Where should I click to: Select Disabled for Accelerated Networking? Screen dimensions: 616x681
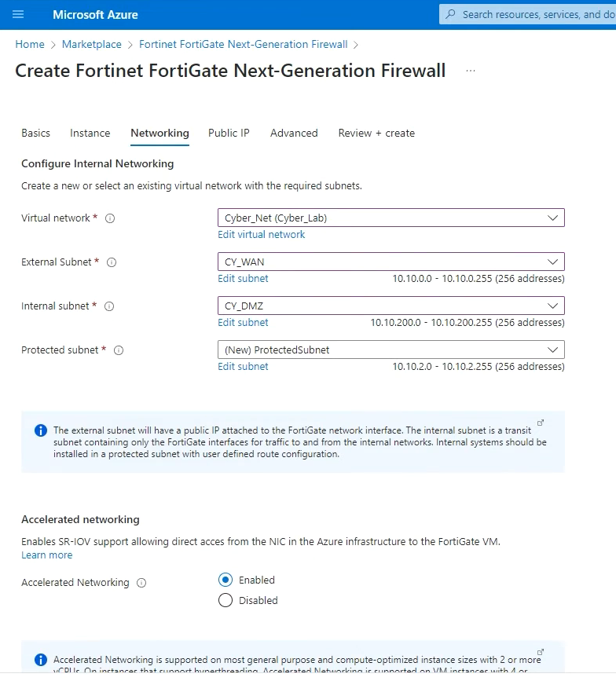coord(225,600)
